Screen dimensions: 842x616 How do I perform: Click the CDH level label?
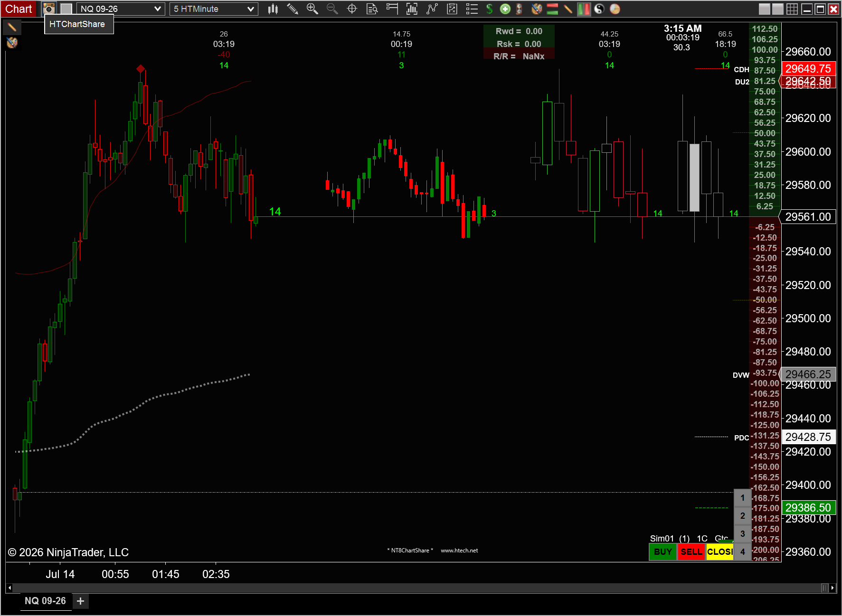pos(741,70)
